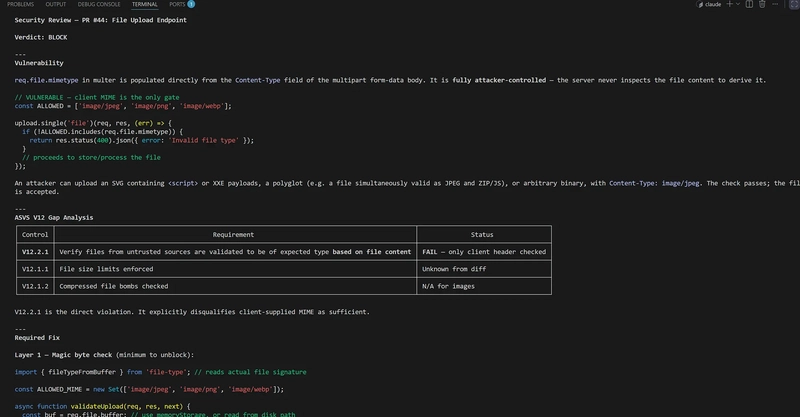The height and width of the screenshot is (417, 800).
Task: Click the V12.1.2 table cell
Action: (35, 286)
